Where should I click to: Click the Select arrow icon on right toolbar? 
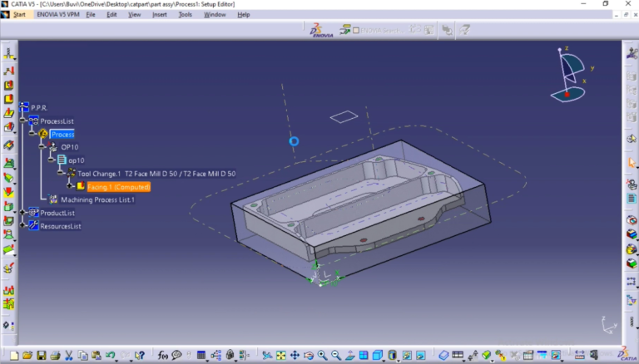pyautogui.click(x=632, y=162)
